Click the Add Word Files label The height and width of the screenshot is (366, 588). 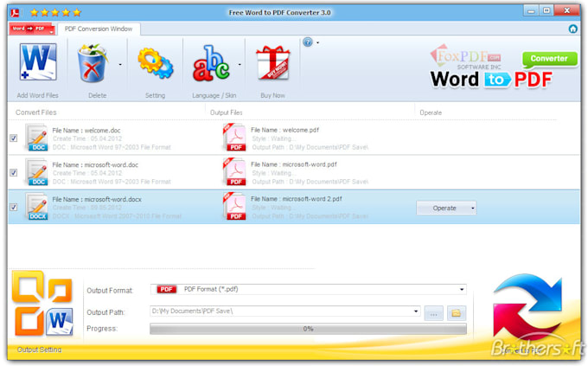click(37, 95)
